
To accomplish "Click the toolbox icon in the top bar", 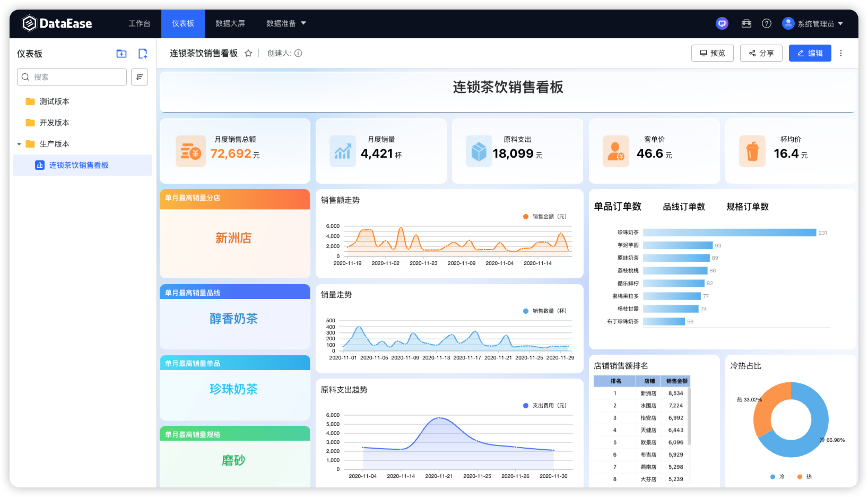I will click(x=746, y=23).
